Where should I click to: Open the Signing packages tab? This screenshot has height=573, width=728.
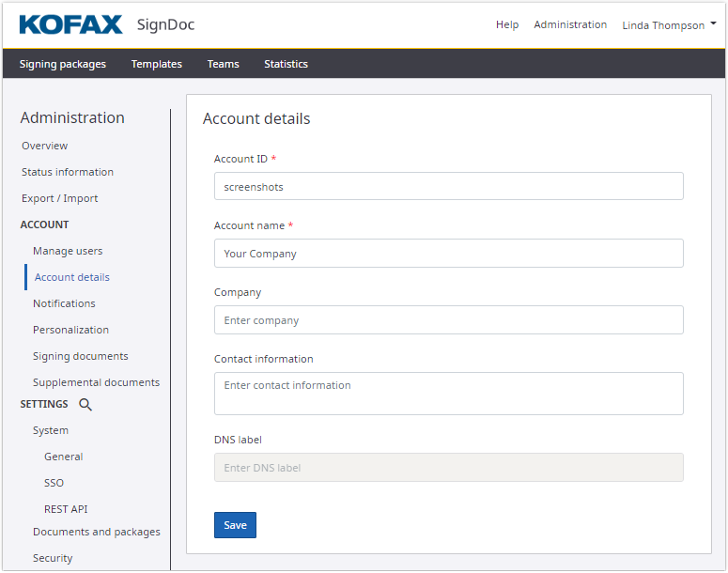pyautogui.click(x=63, y=64)
